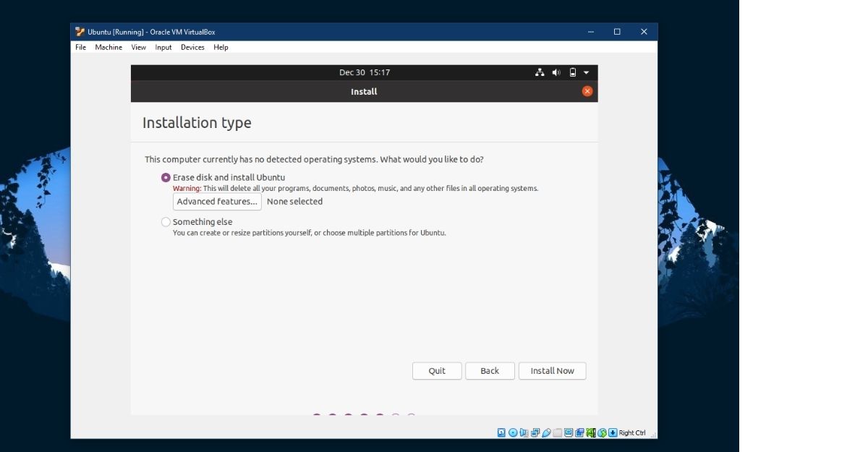Click the red Warning: label

pyautogui.click(x=187, y=189)
